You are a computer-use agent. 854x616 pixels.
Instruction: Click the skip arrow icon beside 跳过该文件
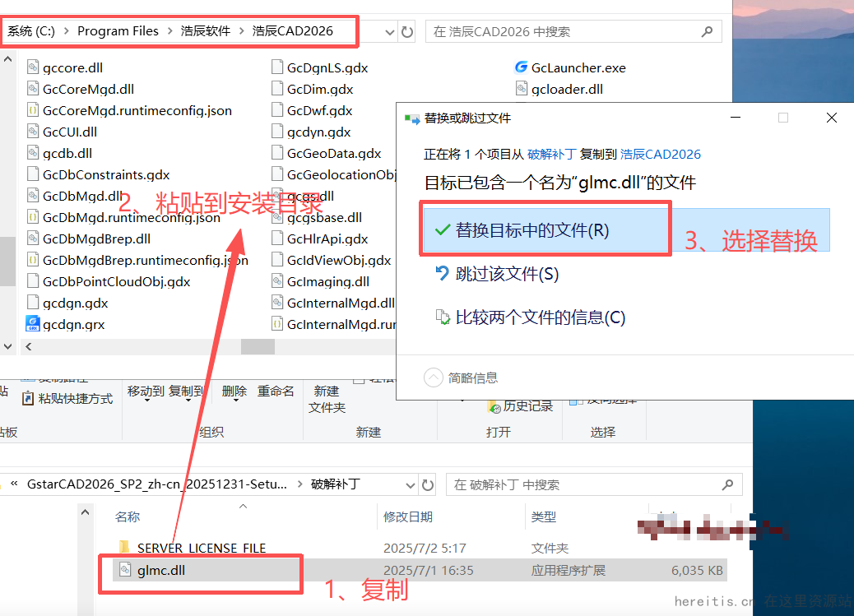[443, 273]
